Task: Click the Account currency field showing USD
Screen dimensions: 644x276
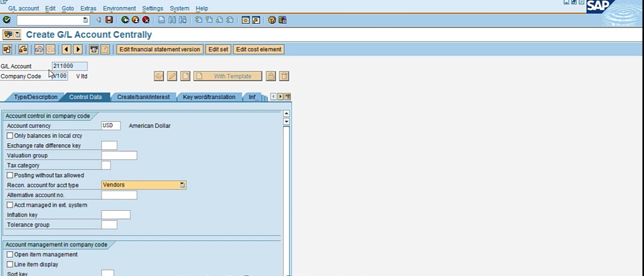Action: coord(111,126)
